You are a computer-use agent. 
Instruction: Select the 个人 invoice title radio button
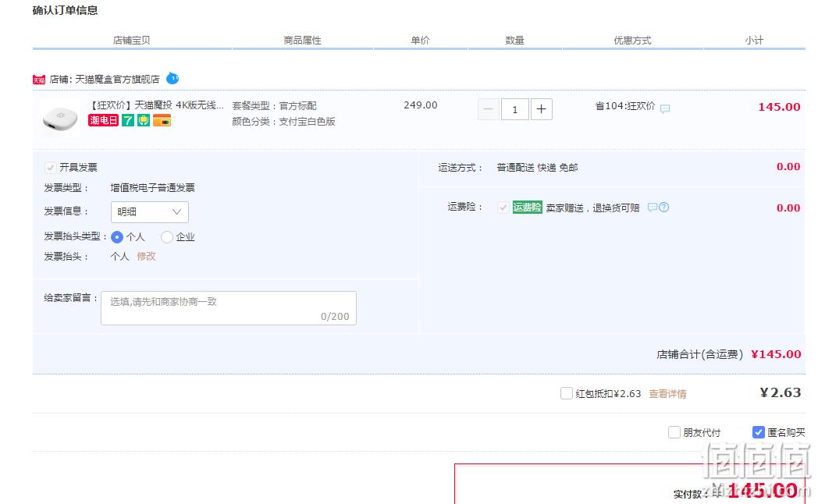click(117, 237)
